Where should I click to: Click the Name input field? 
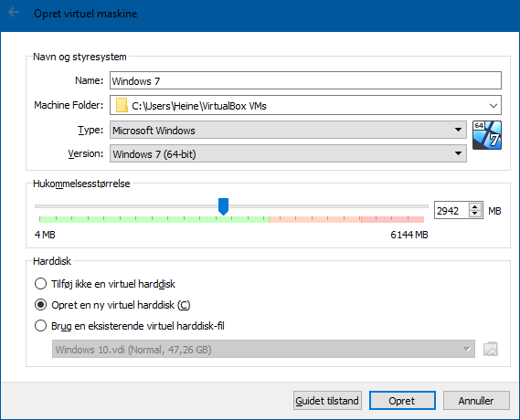(x=305, y=80)
